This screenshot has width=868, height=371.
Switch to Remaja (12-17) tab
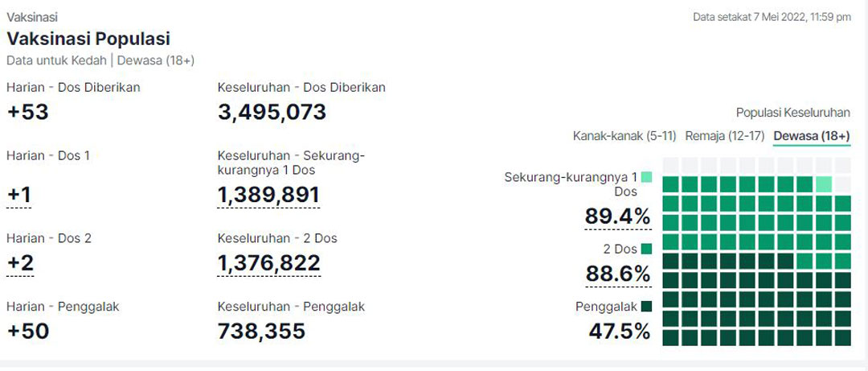(725, 136)
